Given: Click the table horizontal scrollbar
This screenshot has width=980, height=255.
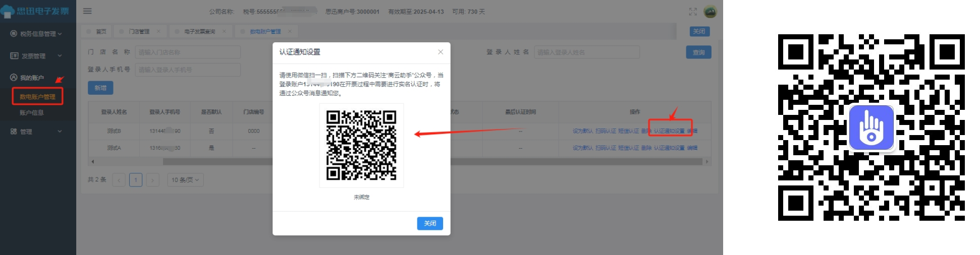Looking at the screenshot, I should (x=432, y=162).
